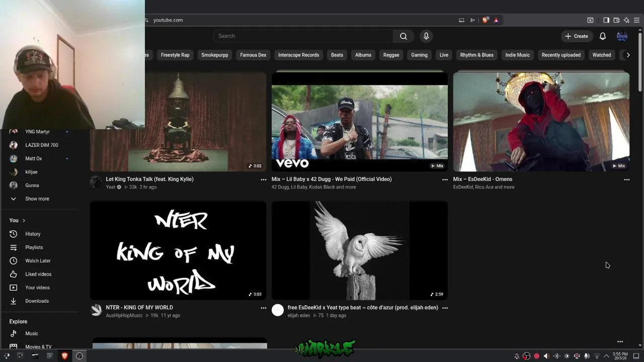Open options for Let King Tonka Talk video
Image resolution: width=644 pixels, height=362 pixels.
point(263,179)
